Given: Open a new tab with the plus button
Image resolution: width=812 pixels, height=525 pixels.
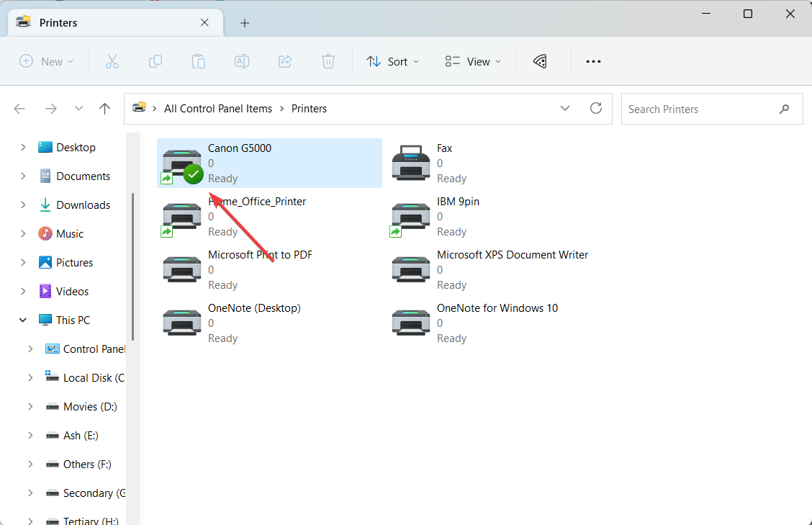Looking at the screenshot, I should click(245, 22).
